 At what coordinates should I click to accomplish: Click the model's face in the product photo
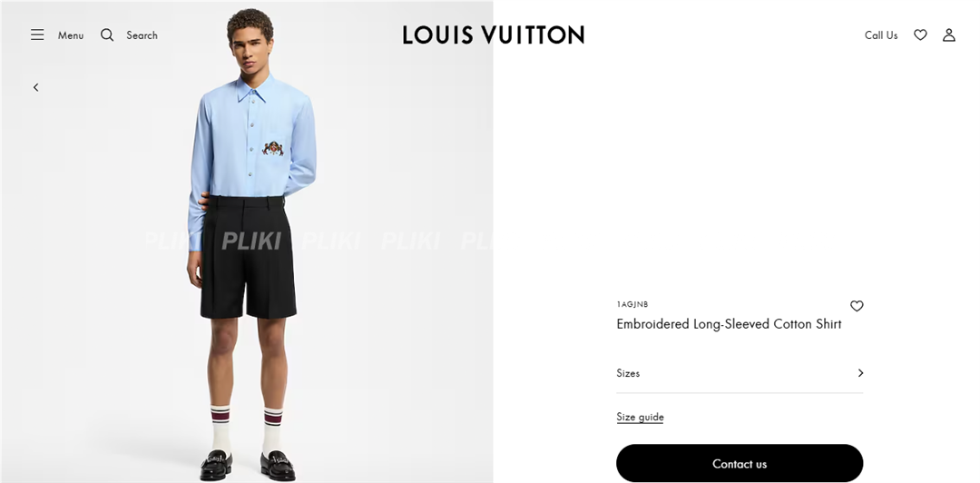click(251, 46)
